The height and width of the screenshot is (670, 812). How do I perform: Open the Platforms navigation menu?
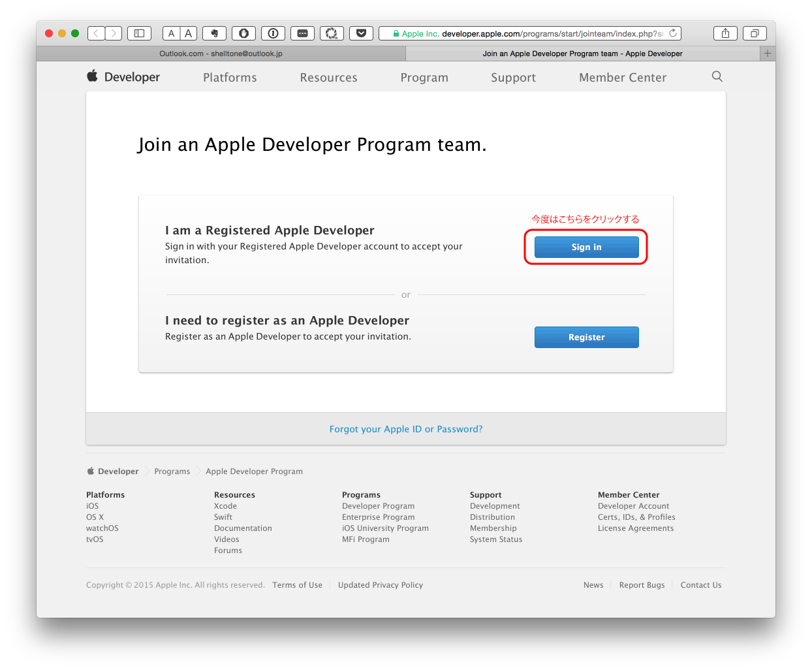click(230, 78)
